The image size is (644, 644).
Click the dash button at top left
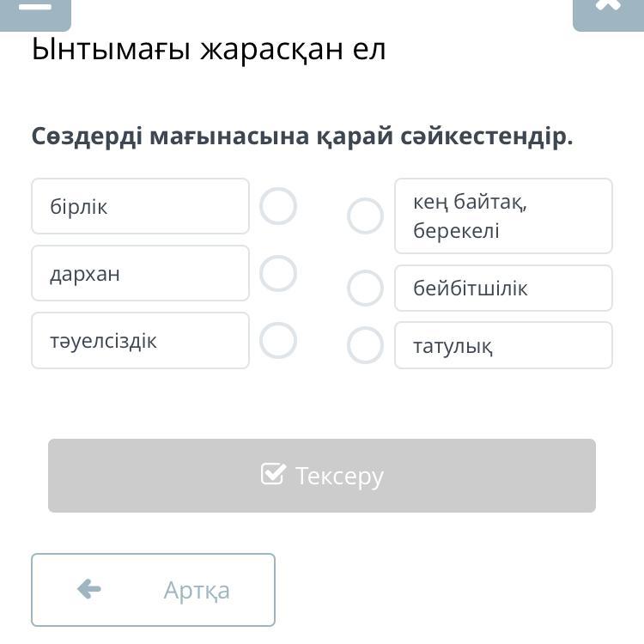34,9
